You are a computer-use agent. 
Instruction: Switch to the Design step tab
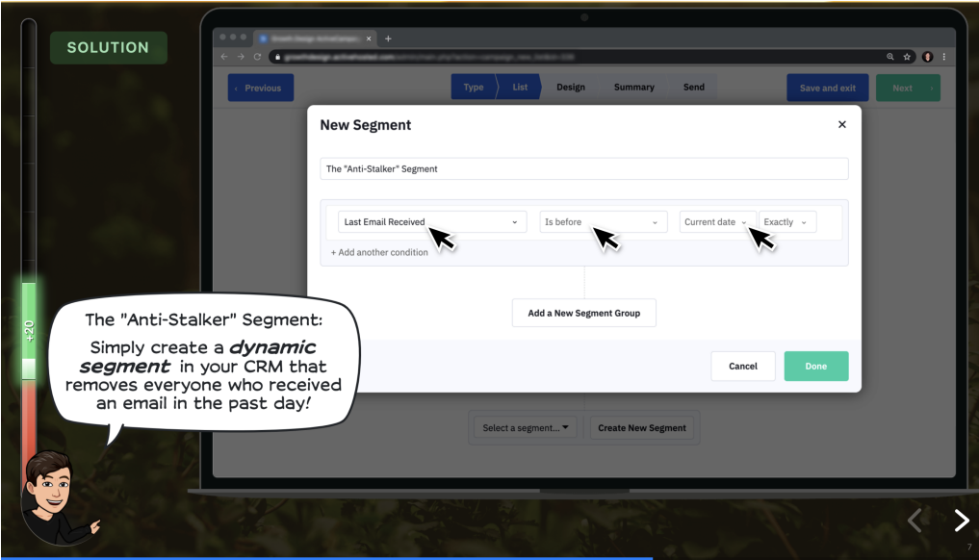click(x=571, y=88)
